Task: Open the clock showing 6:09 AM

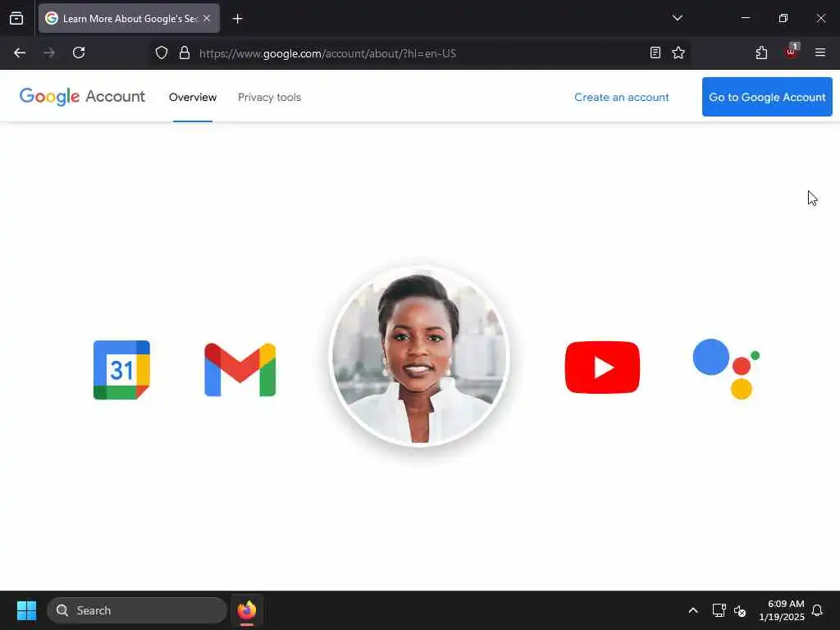Action: pos(782,610)
